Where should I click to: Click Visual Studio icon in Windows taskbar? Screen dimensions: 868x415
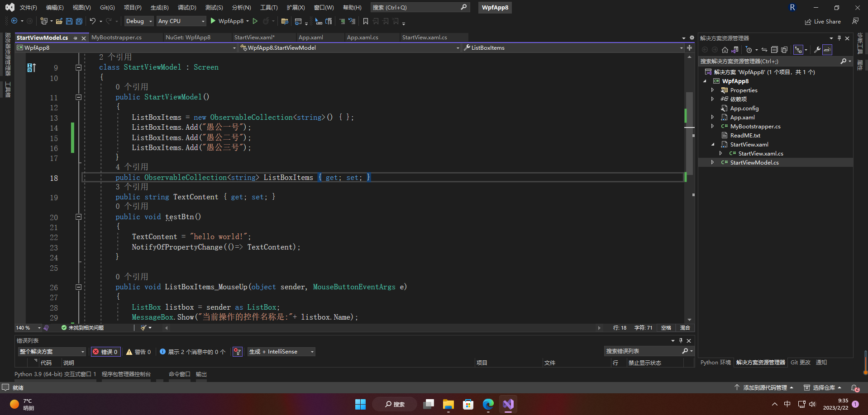point(508,404)
